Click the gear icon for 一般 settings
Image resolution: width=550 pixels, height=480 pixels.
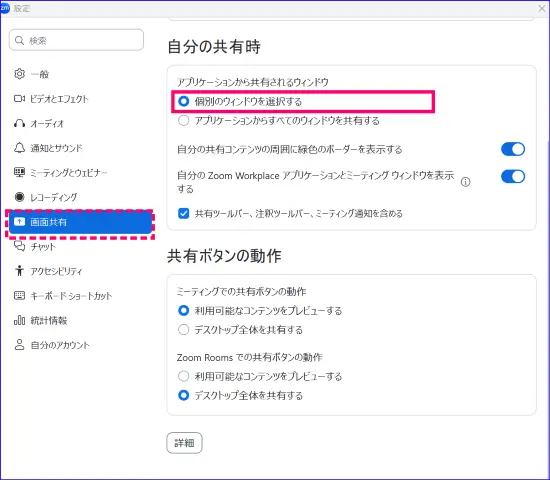click(x=19, y=74)
